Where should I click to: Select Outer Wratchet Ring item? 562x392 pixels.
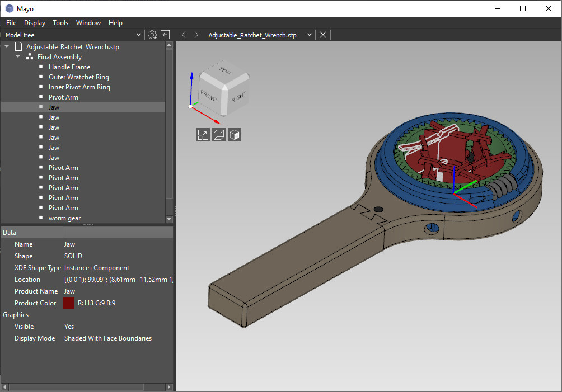(78, 77)
